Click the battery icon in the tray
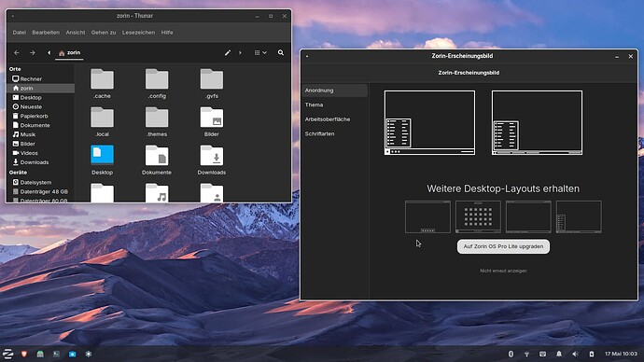 tap(592, 354)
